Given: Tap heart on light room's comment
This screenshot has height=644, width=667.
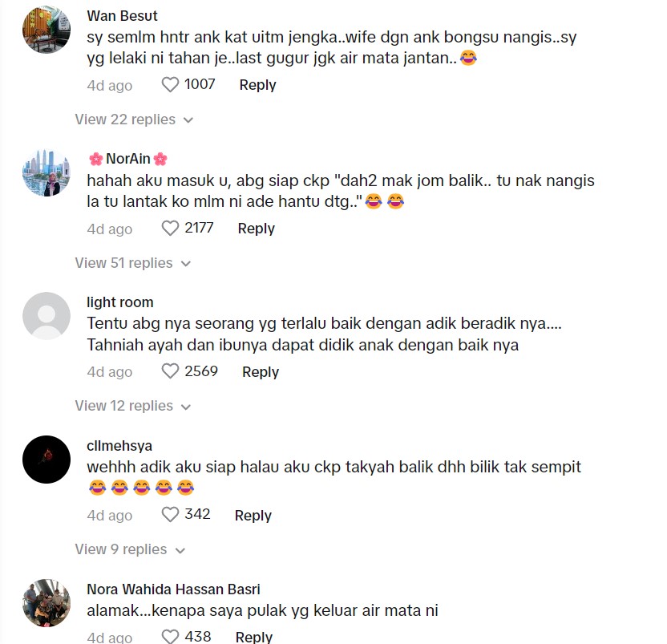Looking at the screenshot, I should (x=170, y=371).
